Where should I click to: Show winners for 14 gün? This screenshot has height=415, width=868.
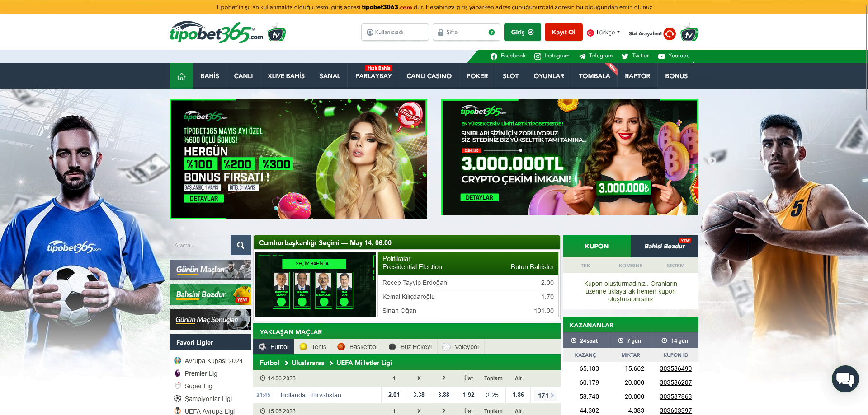pyautogui.click(x=675, y=341)
